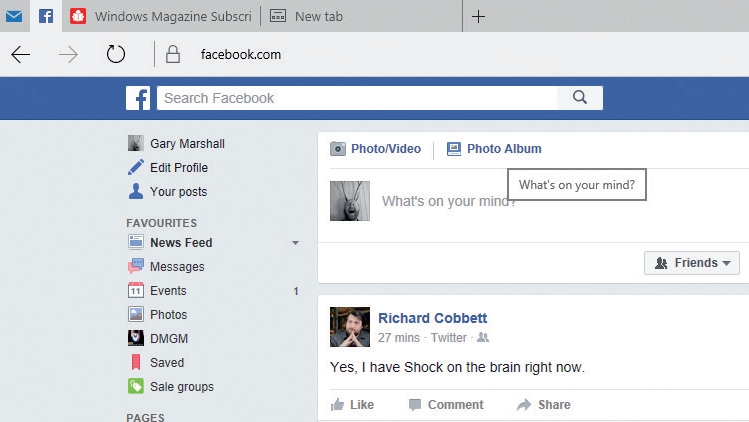Open DMGM in the sidebar
The width and height of the screenshot is (749, 422).
click(x=169, y=338)
